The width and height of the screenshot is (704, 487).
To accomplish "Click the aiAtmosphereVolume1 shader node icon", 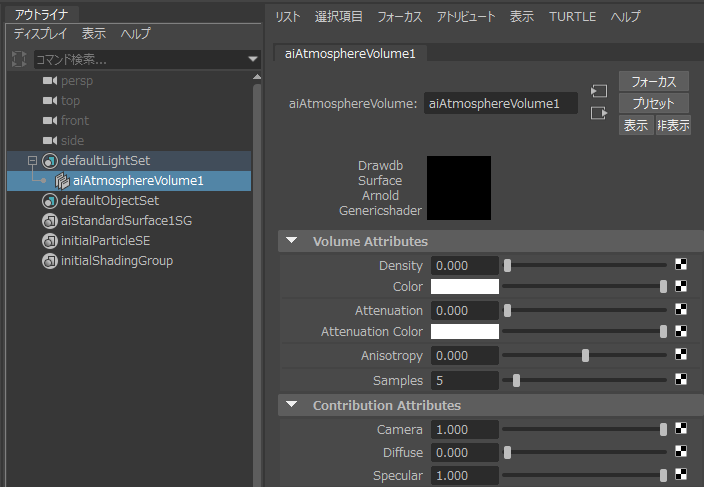I will (62, 181).
